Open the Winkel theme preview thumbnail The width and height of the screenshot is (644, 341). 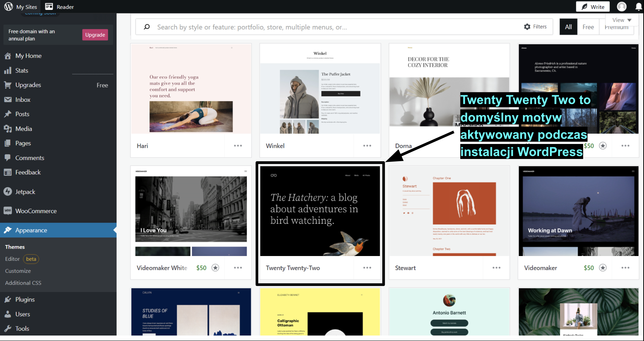pyautogui.click(x=320, y=89)
